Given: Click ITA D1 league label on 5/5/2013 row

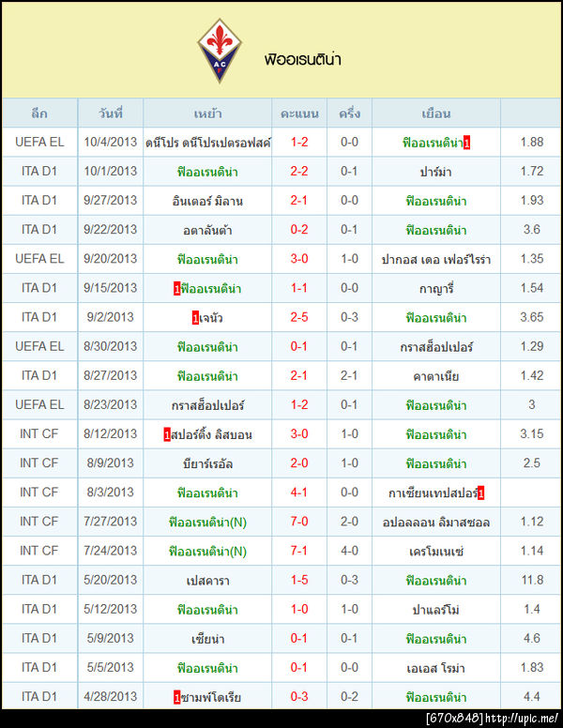Looking at the screenshot, I should click(39, 668).
